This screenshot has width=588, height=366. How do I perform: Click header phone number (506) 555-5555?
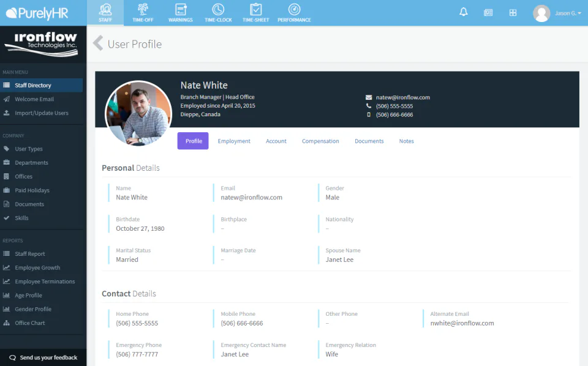point(394,106)
